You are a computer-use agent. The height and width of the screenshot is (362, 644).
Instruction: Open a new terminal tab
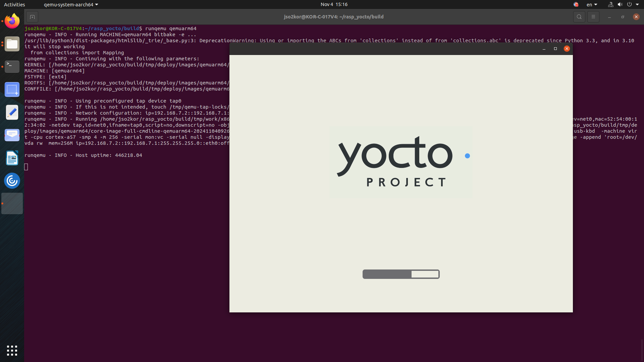coord(32,17)
